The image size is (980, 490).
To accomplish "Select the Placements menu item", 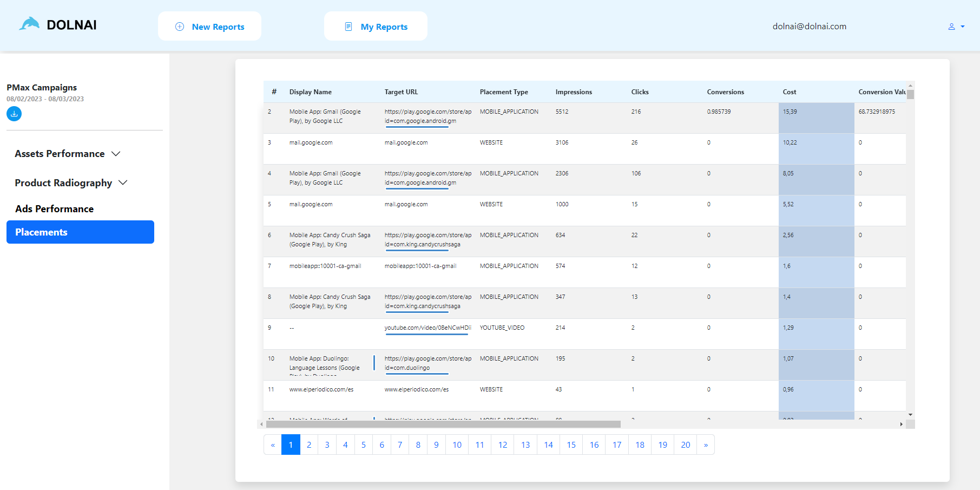I will [80, 232].
